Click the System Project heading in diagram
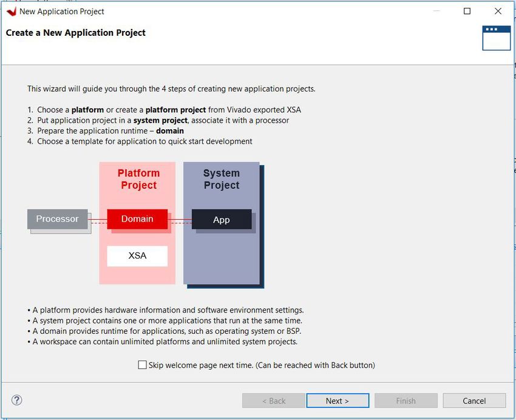The image size is (516, 420). click(x=222, y=179)
